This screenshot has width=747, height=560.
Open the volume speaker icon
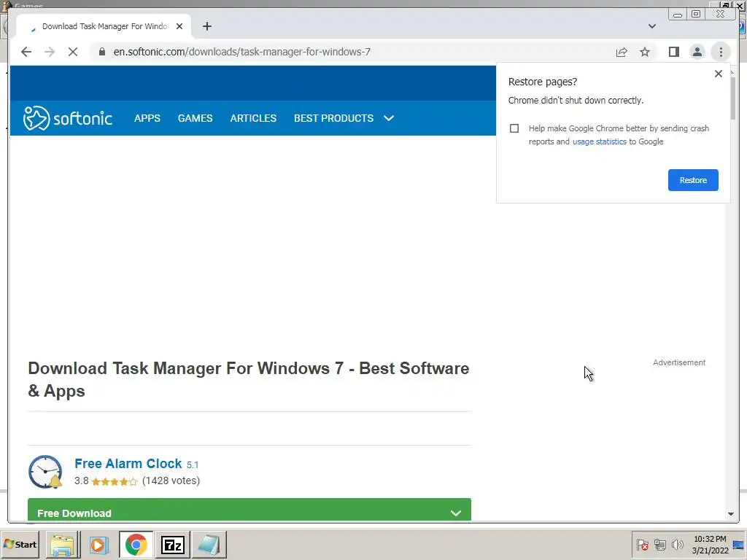[677, 544]
